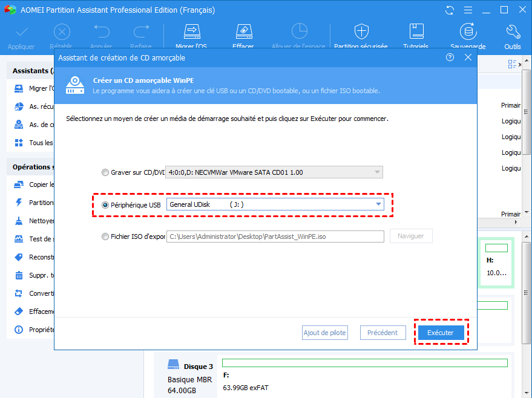This screenshot has height=398, width=532.
Task: Toggle the view mode icon at top right
Action: [x=512, y=64]
